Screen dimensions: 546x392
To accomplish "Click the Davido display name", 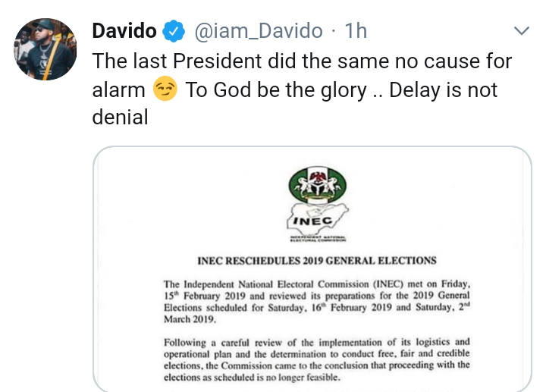I will point(124,31).
